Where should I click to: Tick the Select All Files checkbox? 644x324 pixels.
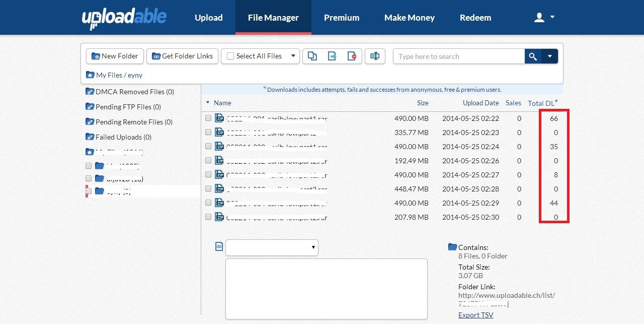click(230, 56)
